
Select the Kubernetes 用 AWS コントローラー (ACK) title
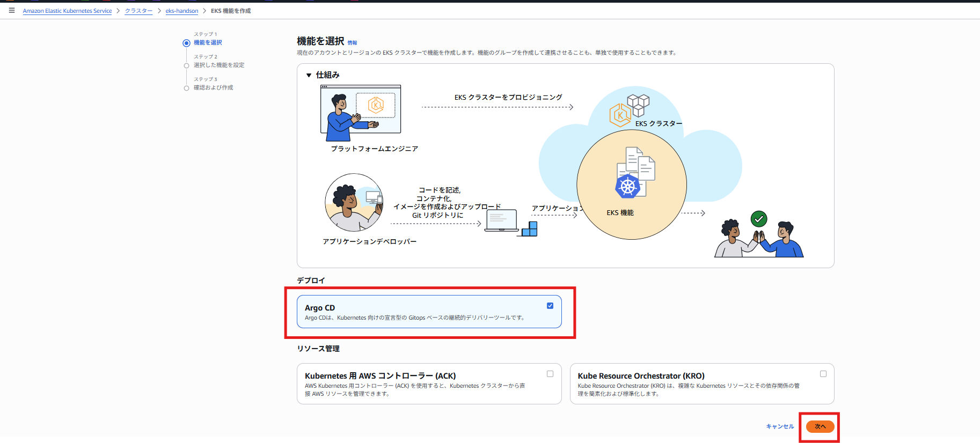tap(381, 376)
